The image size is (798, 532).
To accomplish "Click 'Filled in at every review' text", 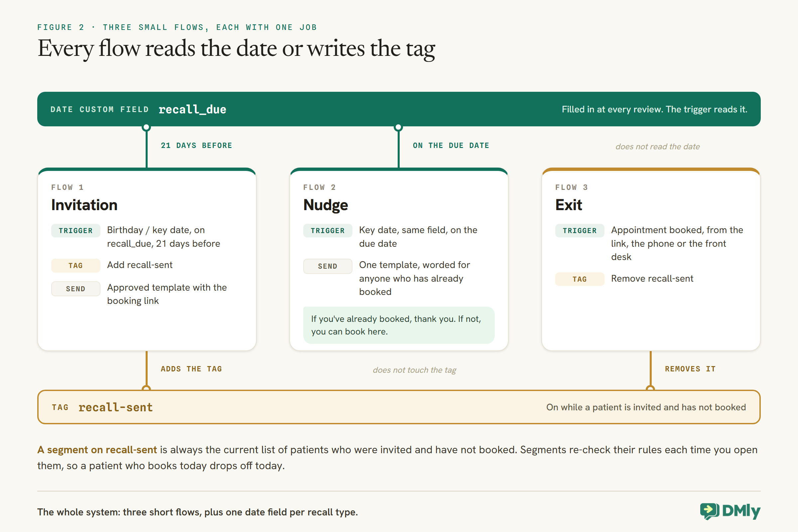I will [654, 109].
